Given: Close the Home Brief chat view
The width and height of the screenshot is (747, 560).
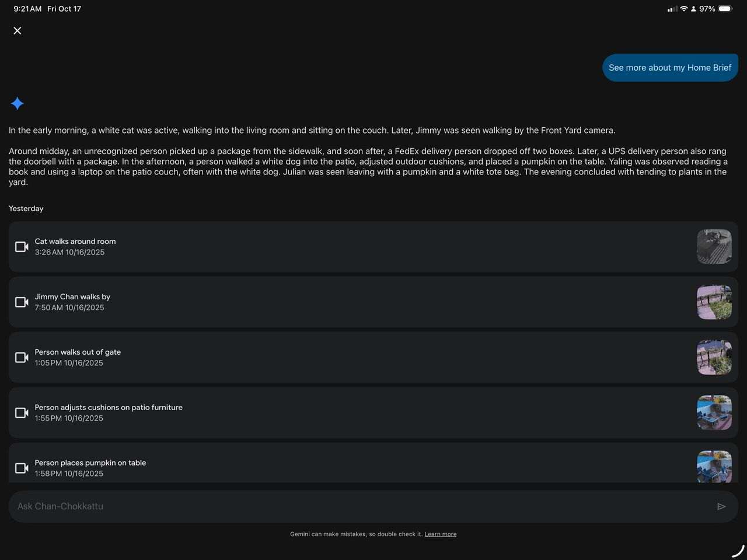Looking at the screenshot, I should tap(18, 31).
